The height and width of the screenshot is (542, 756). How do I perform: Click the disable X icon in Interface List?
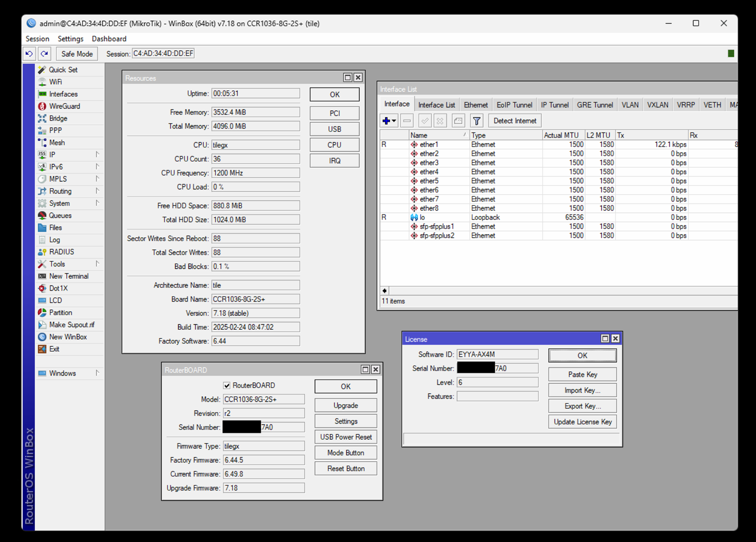[x=440, y=121]
